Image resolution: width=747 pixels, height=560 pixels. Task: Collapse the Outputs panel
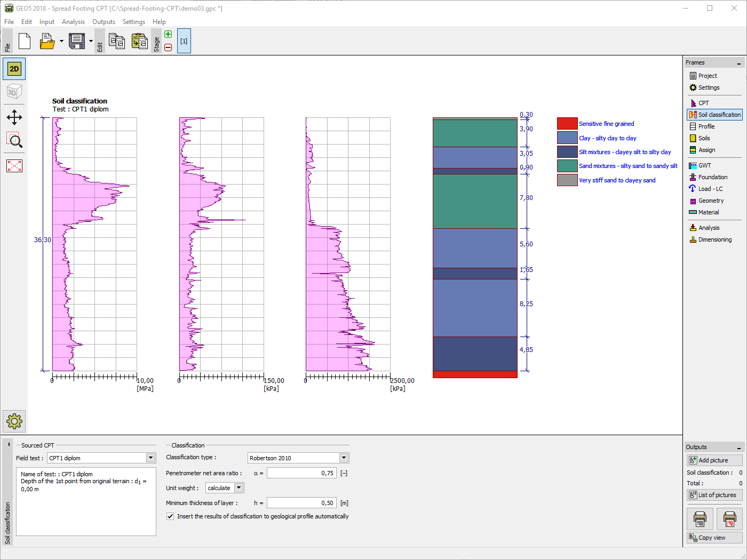[739, 448]
